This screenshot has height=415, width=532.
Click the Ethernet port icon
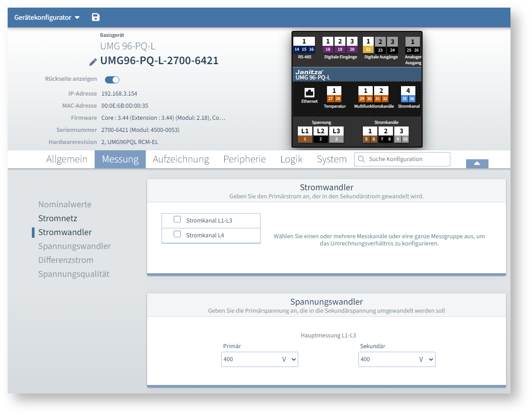point(309,93)
